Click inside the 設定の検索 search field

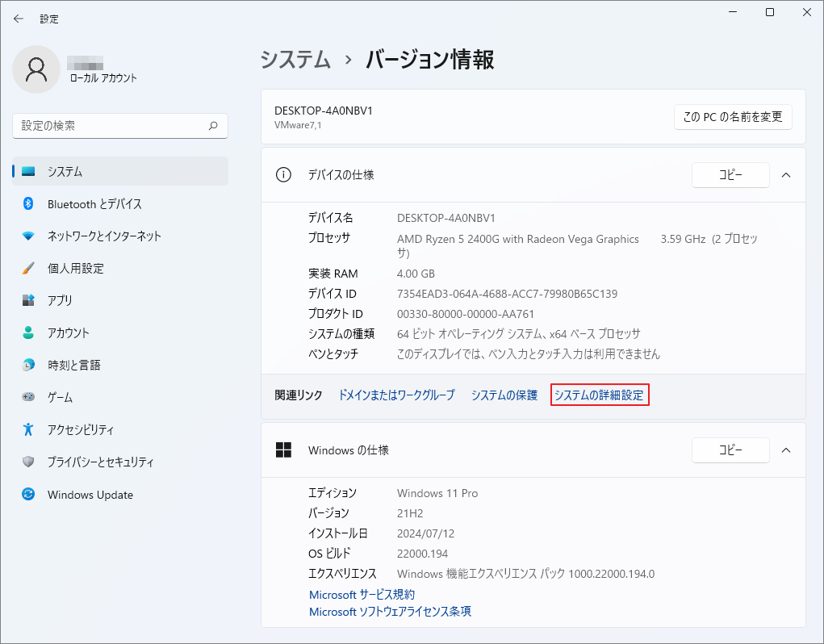pos(119,126)
